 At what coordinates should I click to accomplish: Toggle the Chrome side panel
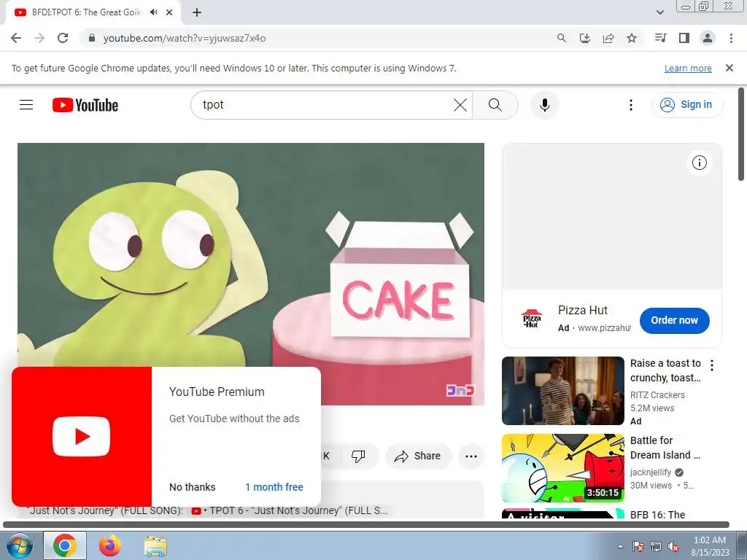(x=684, y=38)
